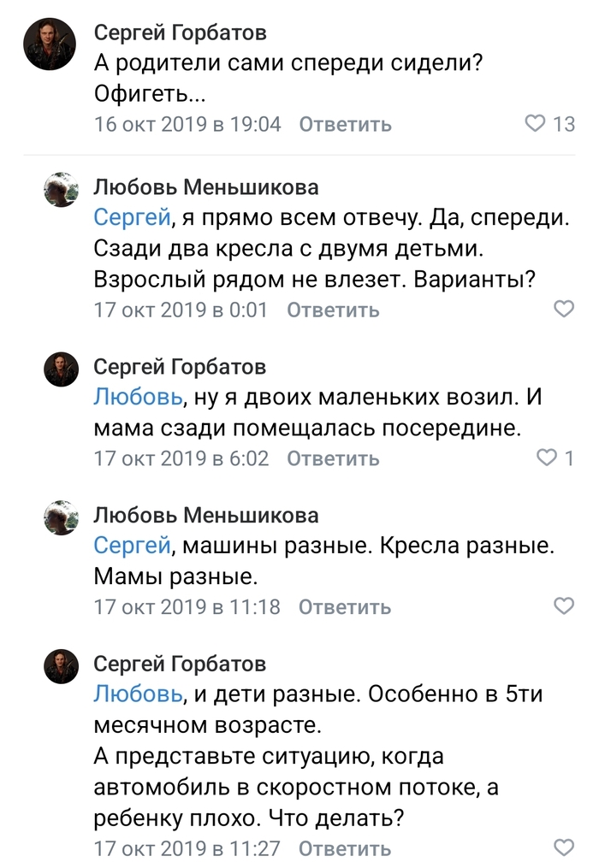Open the timestamp 17 окт 2019 в 6:02
This screenshot has height=868, width=599.
pyautogui.click(x=181, y=459)
